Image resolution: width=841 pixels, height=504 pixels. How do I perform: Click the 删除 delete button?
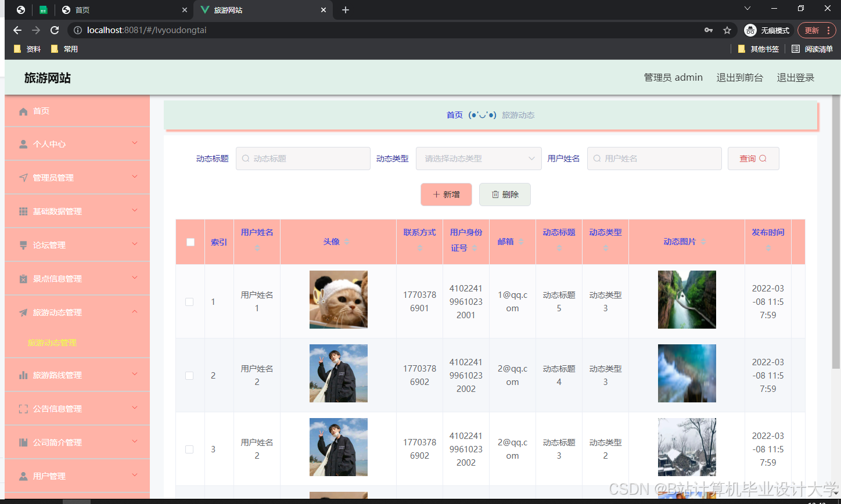pyautogui.click(x=505, y=195)
